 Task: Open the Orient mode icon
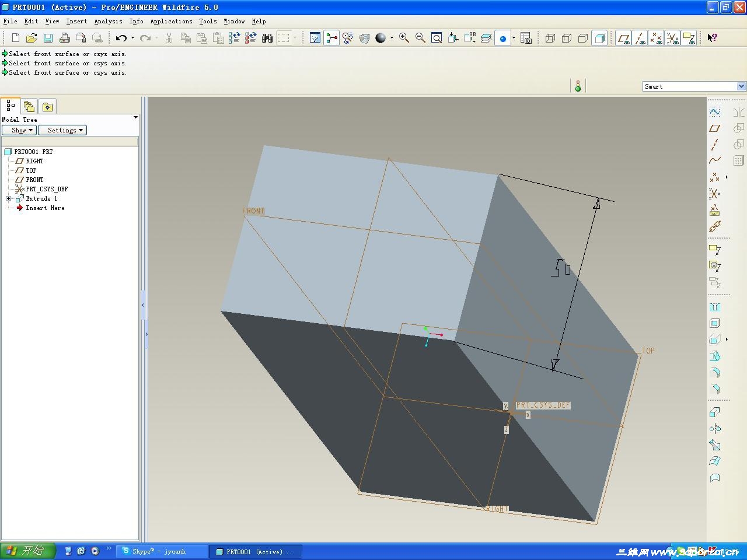348,38
